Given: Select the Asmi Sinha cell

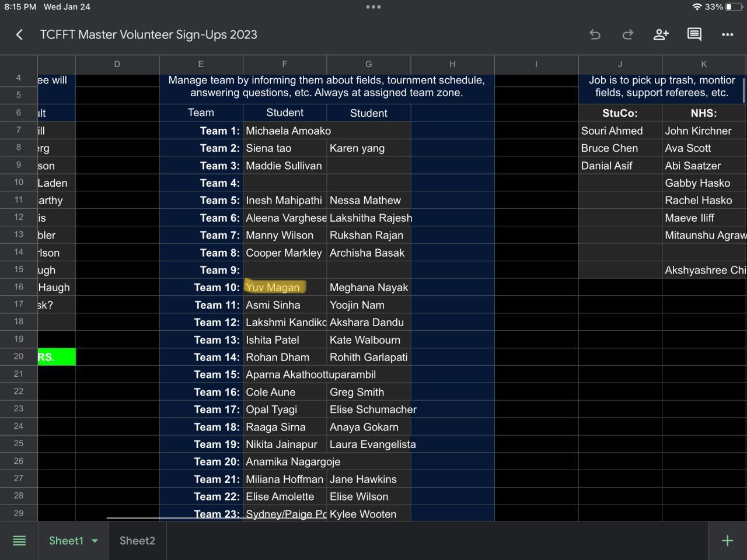Looking at the screenshot, I should [x=285, y=304].
